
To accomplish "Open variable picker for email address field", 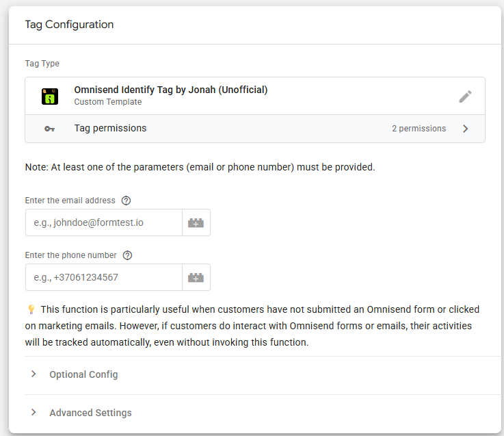I will [x=196, y=222].
